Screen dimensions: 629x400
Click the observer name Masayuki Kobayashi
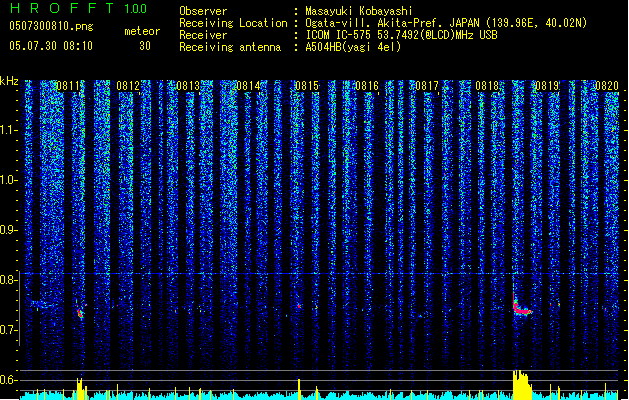click(359, 11)
